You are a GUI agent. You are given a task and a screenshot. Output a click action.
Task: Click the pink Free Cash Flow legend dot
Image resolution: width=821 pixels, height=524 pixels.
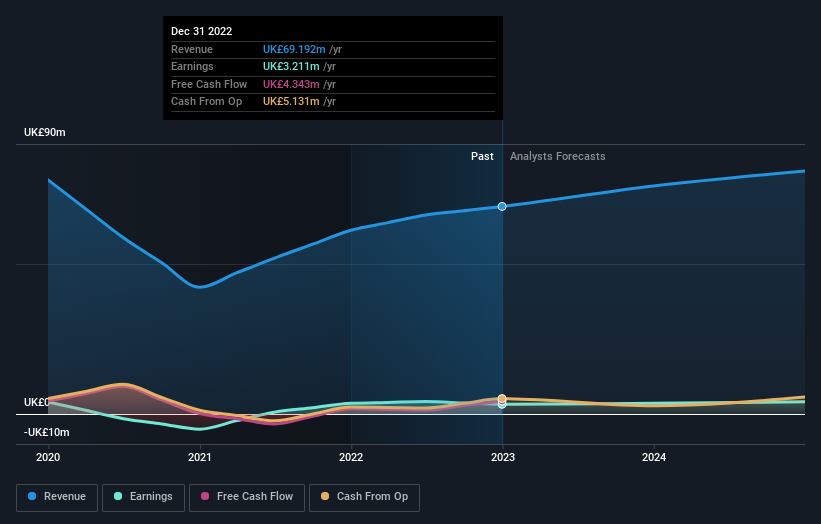click(205, 496)
